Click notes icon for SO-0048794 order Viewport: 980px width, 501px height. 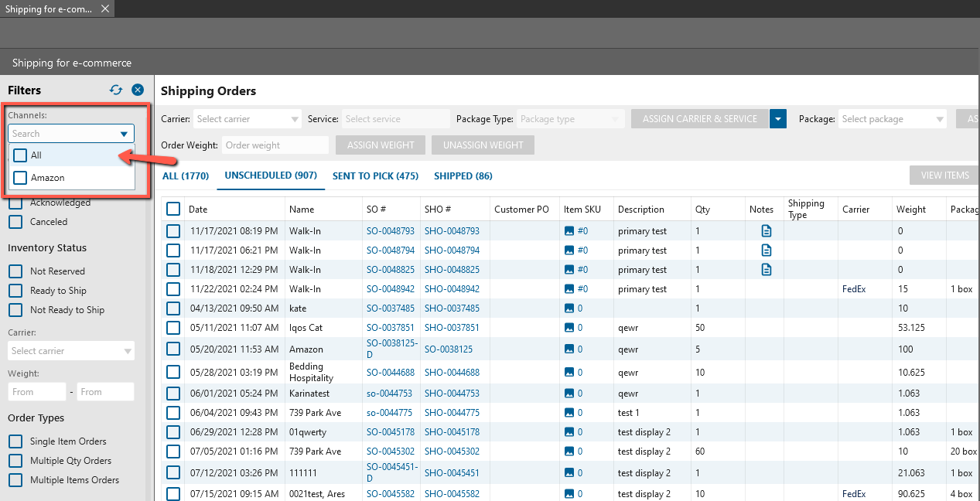[x=766, y=250]
